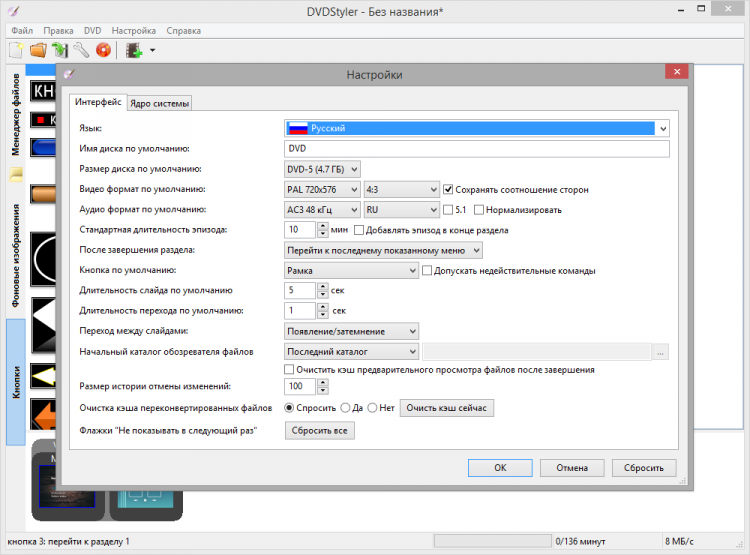Click the 8 МБ/с bitrate in status bar
The image size is (750, 555).
679,542
